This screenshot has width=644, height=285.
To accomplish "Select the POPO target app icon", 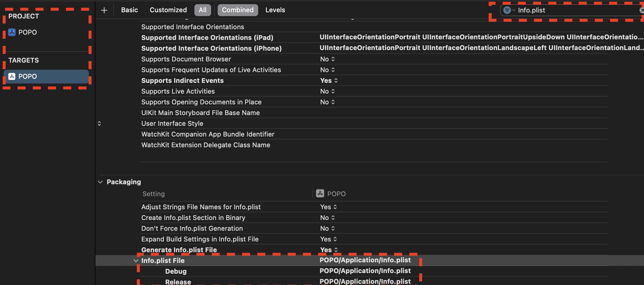I will 12,76.
